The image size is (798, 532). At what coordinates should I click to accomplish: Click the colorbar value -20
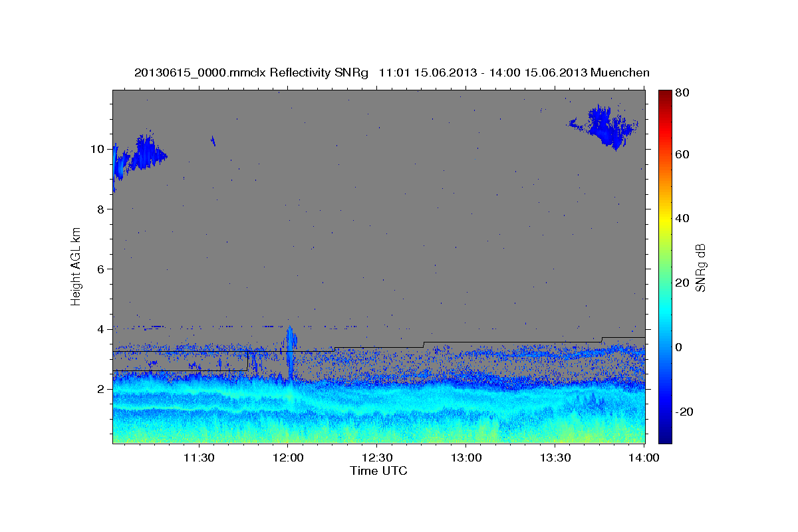686,412
